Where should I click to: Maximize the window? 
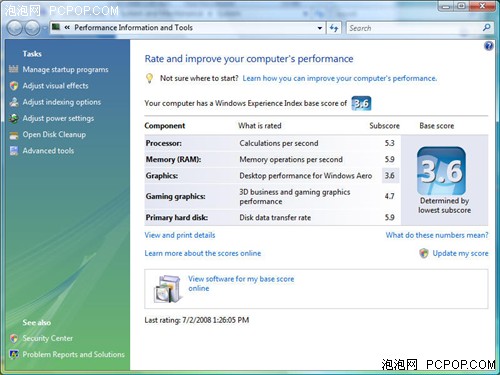tap(462, 6)
